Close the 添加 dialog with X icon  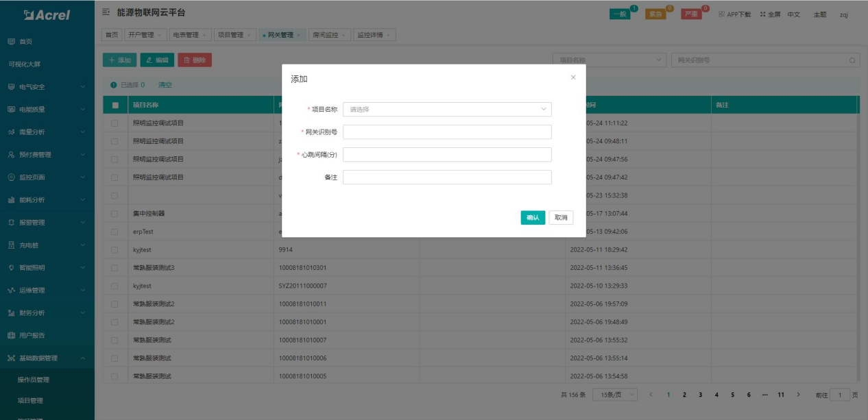pos(573,77)
